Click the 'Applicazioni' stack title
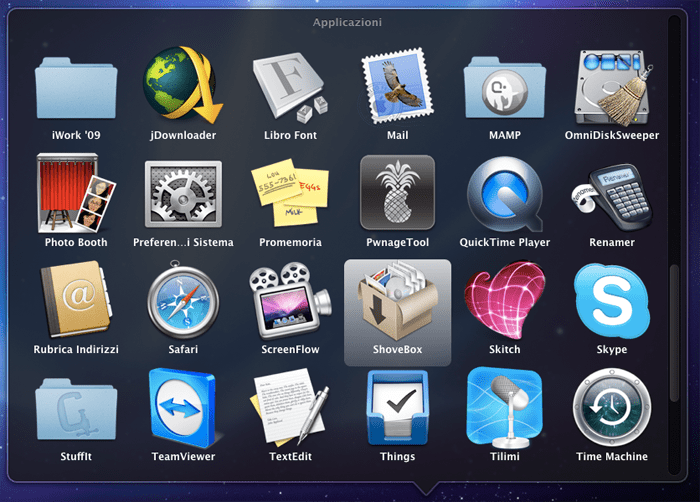The width and height of the screenshot is (700, 502). click(347, 22)
